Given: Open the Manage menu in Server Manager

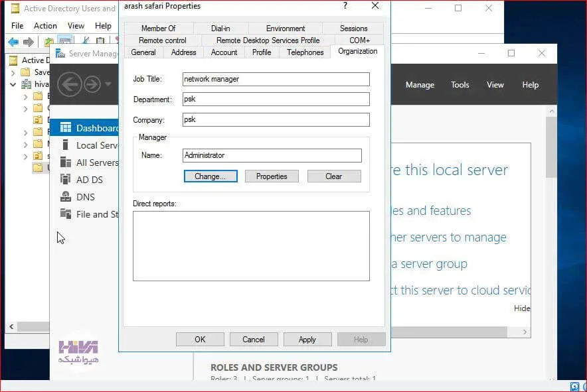Looking at the screenshot, I should coord(420,85).
